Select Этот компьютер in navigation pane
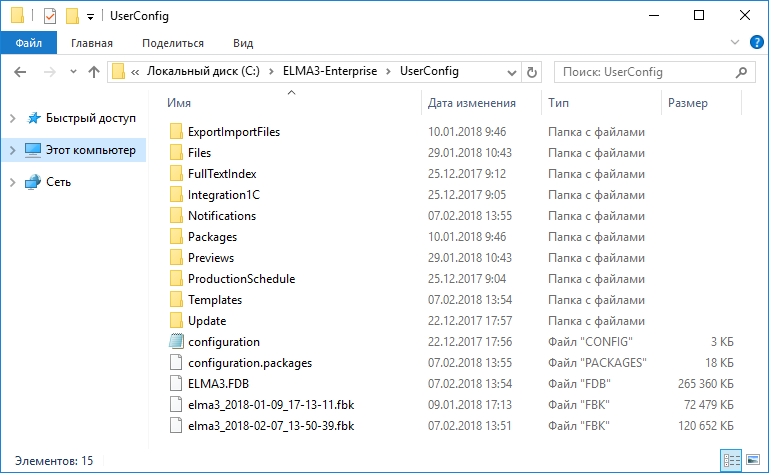 coord(91,150)
